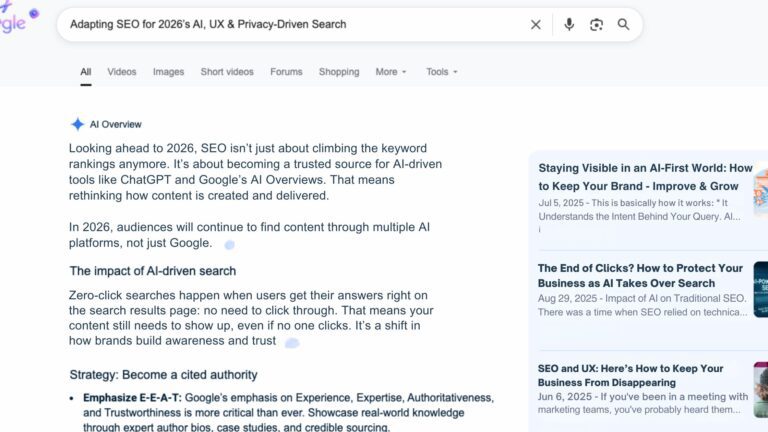Click snippet 'Aug 29, 2025 - Impact of AI on Traditional SEO'
Screen dimensions: 768x432
click(x=642, y=305)
